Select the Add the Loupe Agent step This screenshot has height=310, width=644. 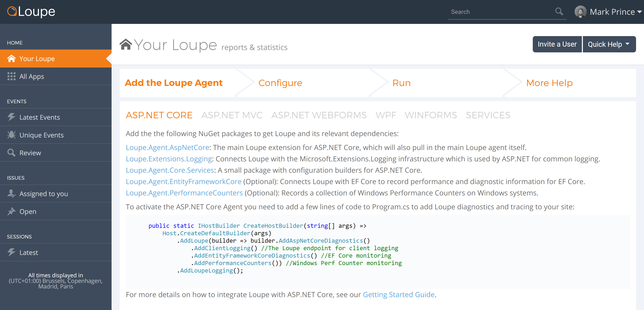click(174, 83)
